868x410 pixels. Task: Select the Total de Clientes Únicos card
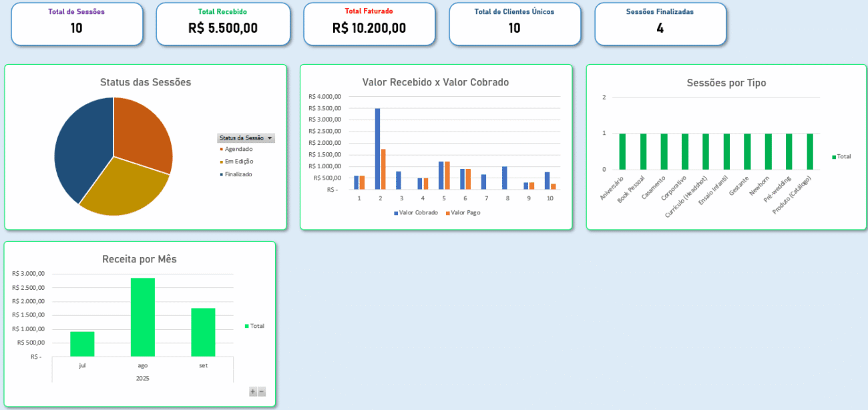pyautogui.click(x=515, y=23)
